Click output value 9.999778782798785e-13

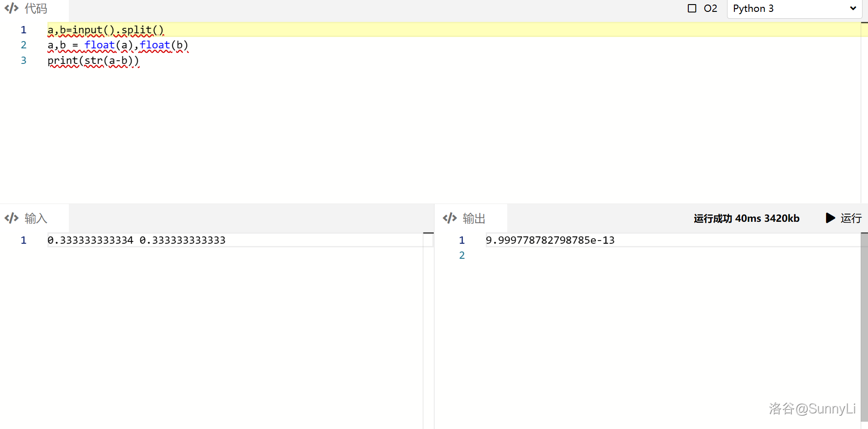(x=550, y=240)
